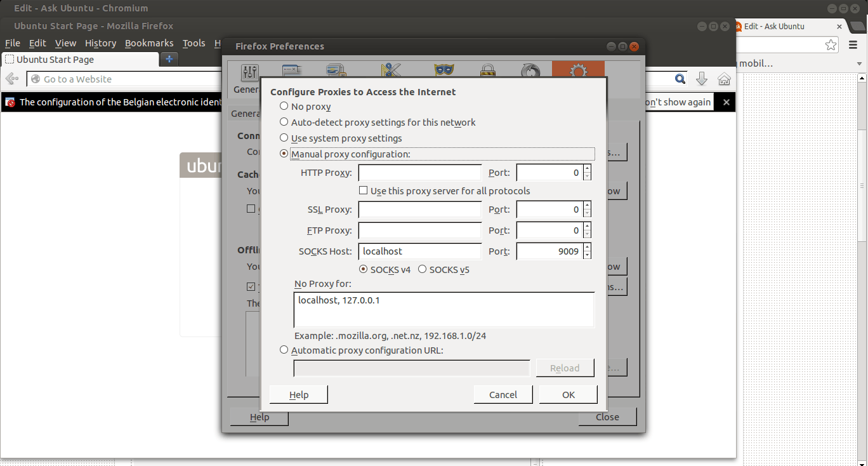
Task: Select Auto-detect proxy settings for this network
Action: click(x=378, y=123)
